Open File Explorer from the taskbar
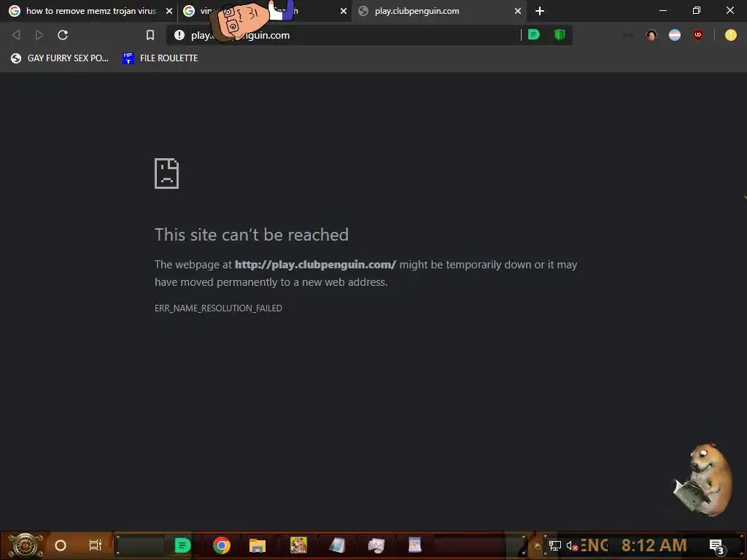The height and width of the screenshot is (560, 747). point(258,545)
